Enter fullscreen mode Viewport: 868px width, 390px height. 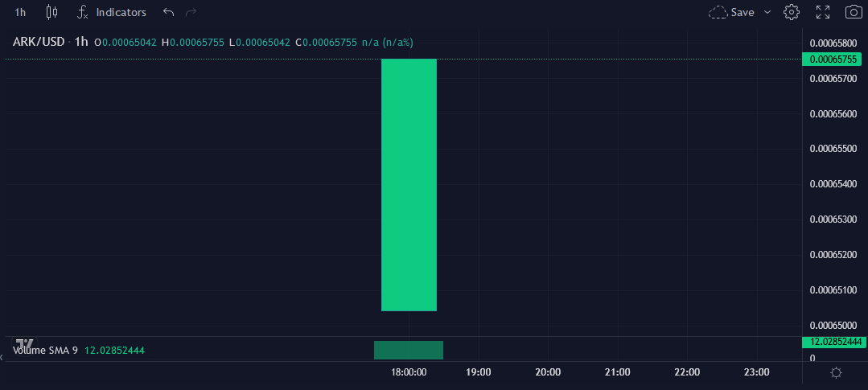[823, 12]
